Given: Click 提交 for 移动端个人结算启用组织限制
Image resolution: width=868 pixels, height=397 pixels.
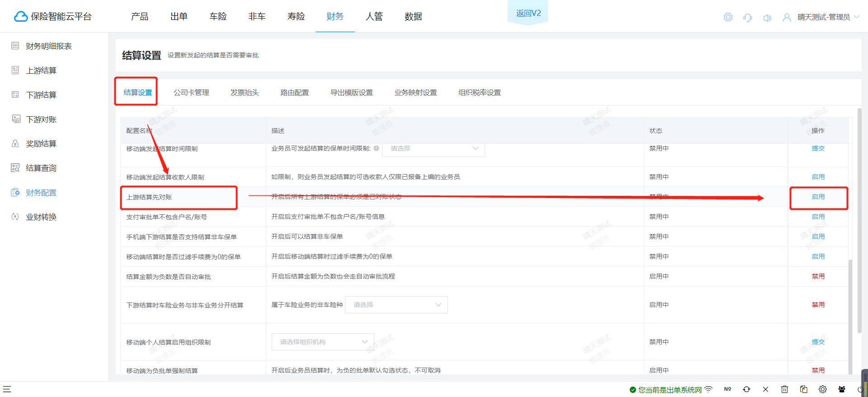Looking at the screenshot, I should pos(818,342).
